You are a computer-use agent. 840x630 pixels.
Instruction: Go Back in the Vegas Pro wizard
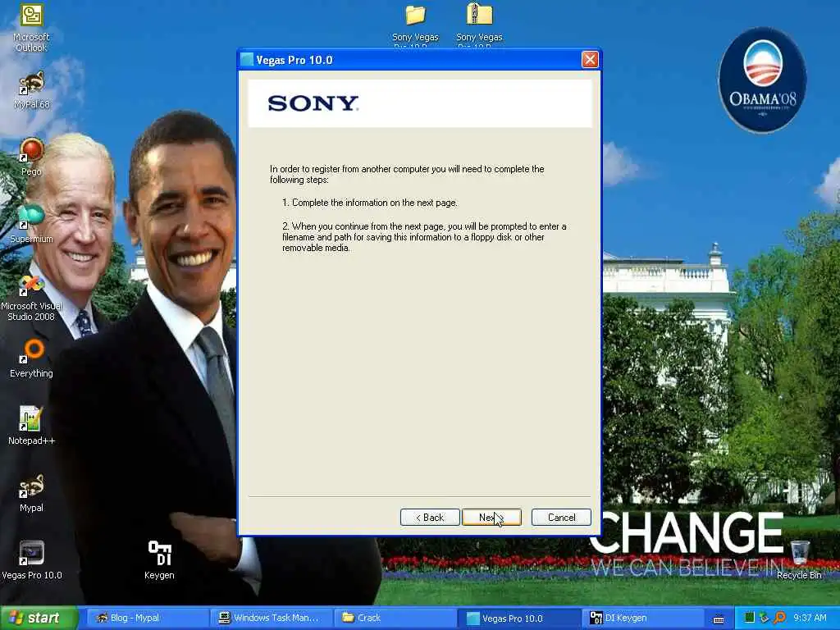pos(430,518)
